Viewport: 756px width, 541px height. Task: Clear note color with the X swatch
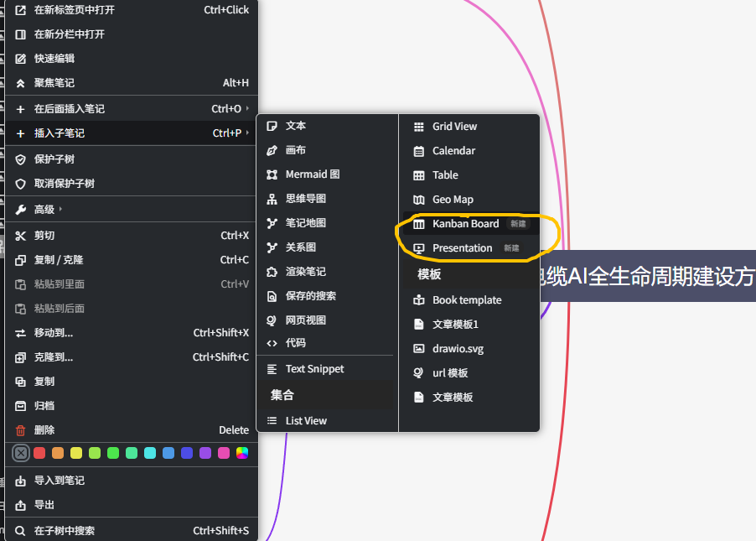point(21,453)
